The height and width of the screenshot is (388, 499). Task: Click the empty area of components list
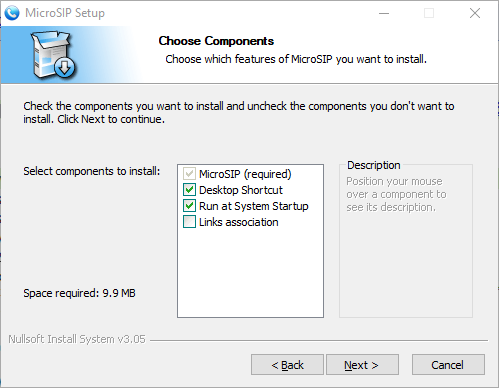click(x=250, y=272)
